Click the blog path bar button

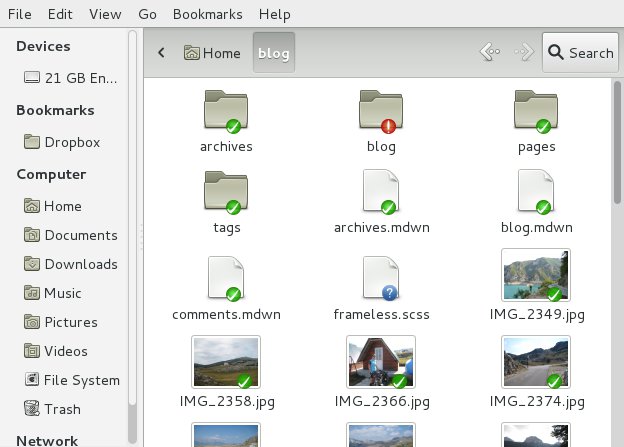coord(273,53)
